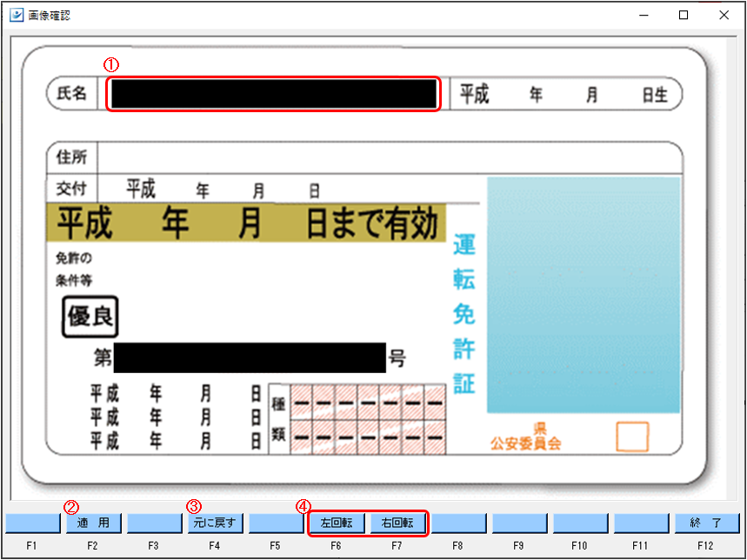This screenshot has width=747, height=560.
Task: Click 終了 to exit image confirmation
Action: click(x=710, y=523)
